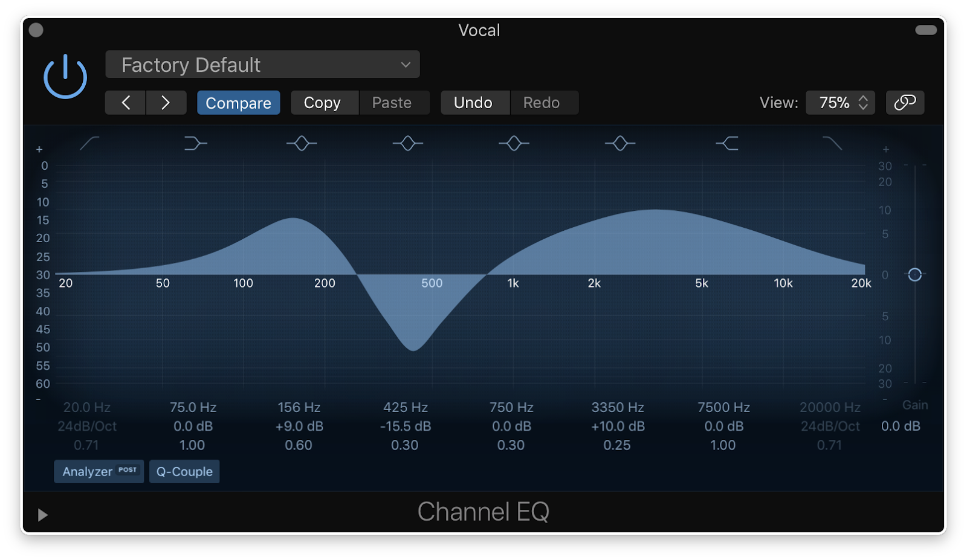Toggle the high shelf band icon

pos(726,143)
